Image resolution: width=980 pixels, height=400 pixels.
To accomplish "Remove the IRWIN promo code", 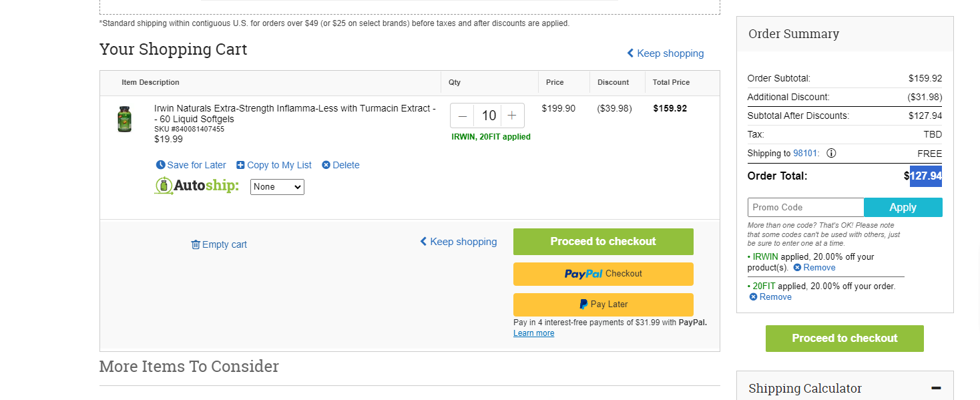I will 814,268.
